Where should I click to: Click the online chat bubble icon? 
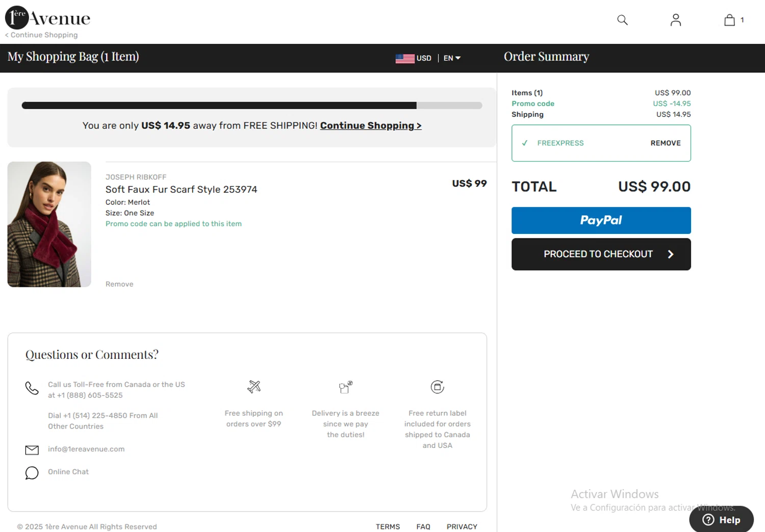click(x=32, y=473)
